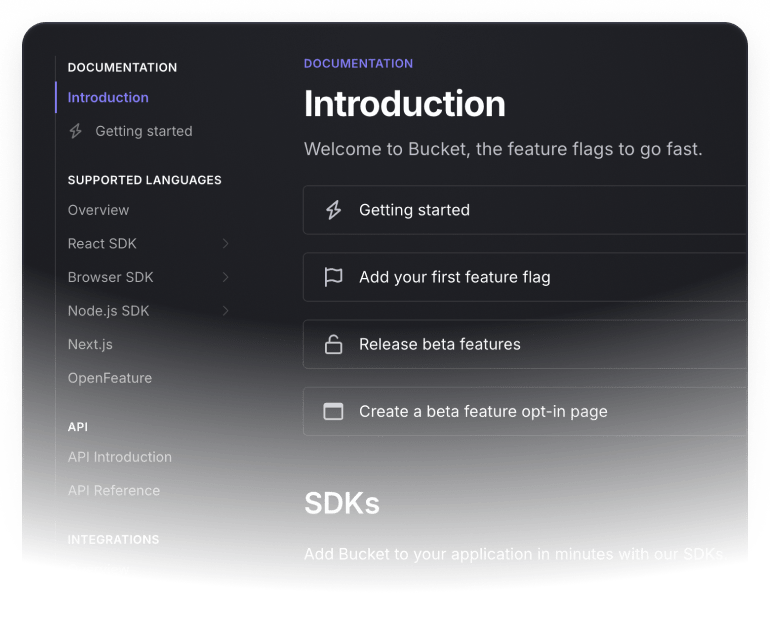Click the large Introduction page title
Screen dimensions: 770x618
pyautogui.click(x=405, y=104)
